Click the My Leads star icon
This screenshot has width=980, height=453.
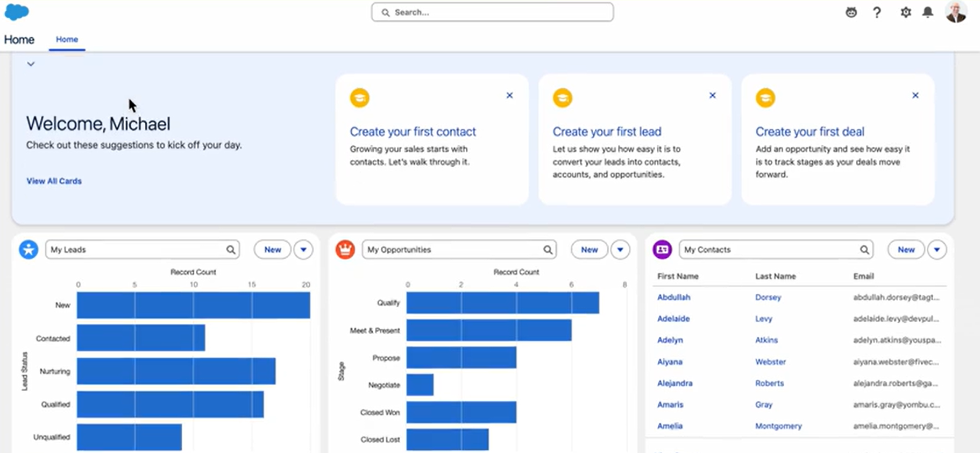29,250
